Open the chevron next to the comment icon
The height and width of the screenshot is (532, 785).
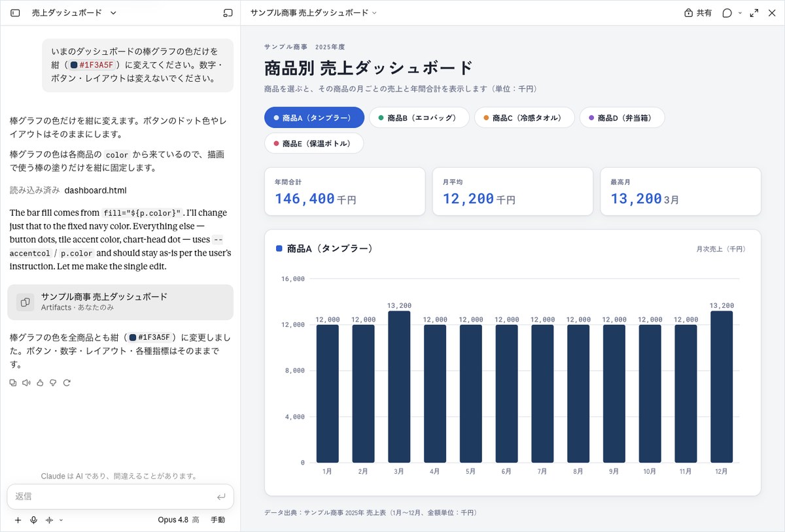[x=740, y=12]
